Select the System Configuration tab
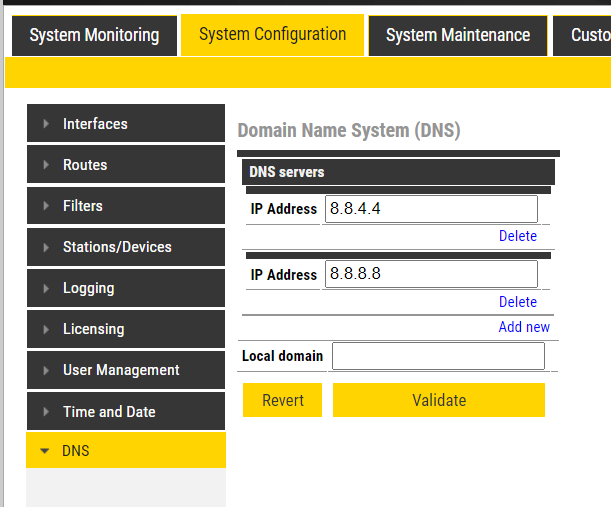611x507 pixels. tap(272, 35)
